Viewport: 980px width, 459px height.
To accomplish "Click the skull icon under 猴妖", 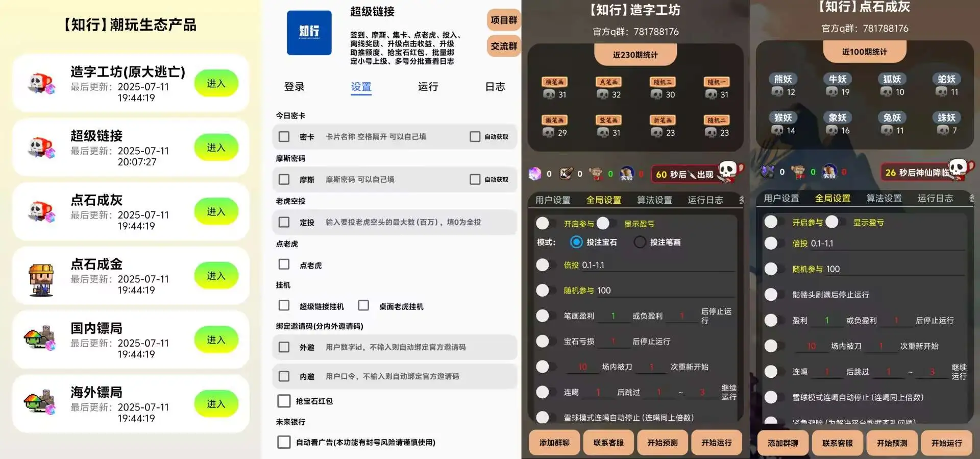I will click(x=777, y=130).
